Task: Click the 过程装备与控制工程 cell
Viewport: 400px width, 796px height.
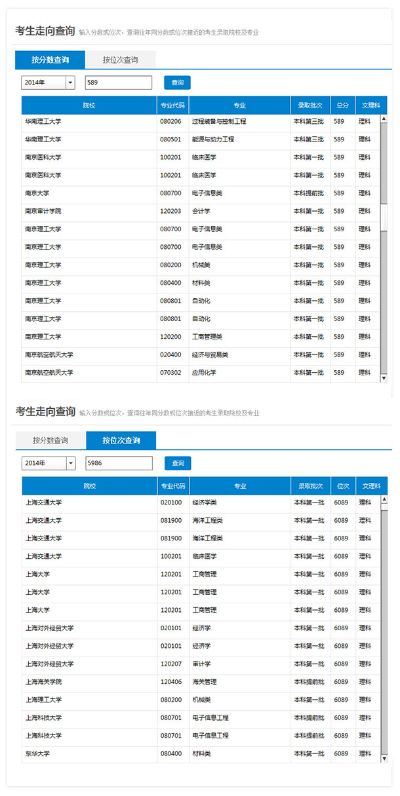Action: [219, 122]
